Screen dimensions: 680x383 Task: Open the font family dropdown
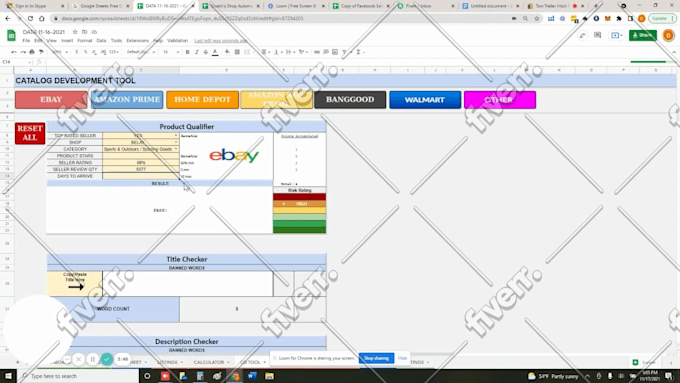(140, 52)
